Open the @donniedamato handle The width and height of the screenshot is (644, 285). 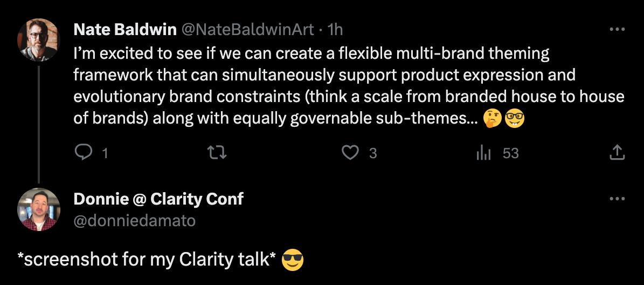134,221
